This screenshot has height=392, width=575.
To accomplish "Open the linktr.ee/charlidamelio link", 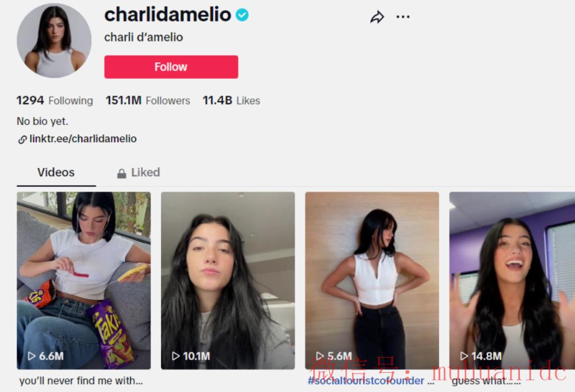I will (x=83, y=139).
